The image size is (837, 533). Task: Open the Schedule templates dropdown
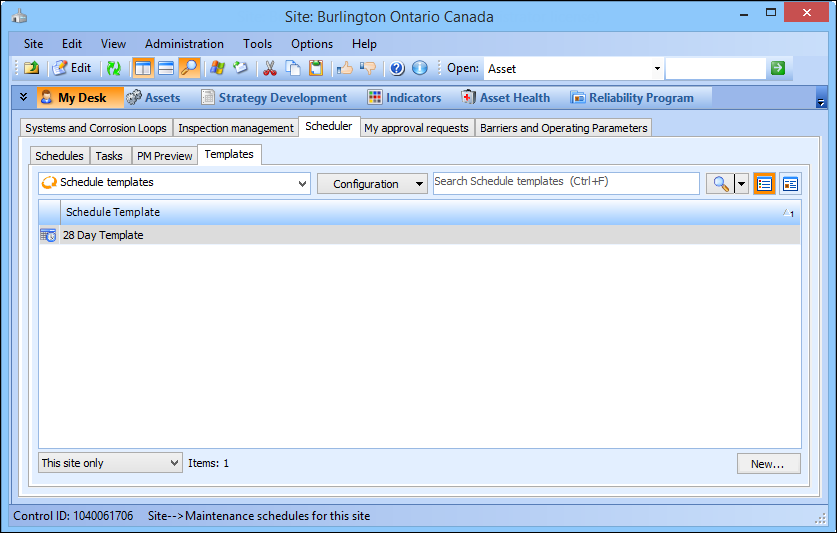[x=174, y=184]
